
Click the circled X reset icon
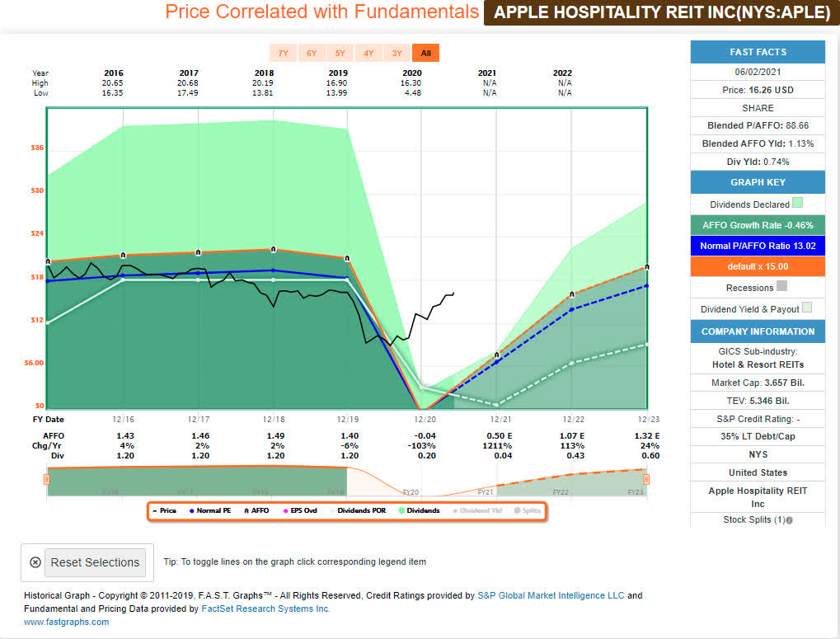click(35, 562)
